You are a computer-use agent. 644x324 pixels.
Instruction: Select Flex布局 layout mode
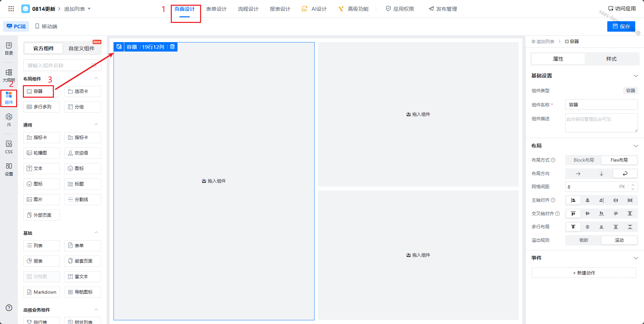619,160
